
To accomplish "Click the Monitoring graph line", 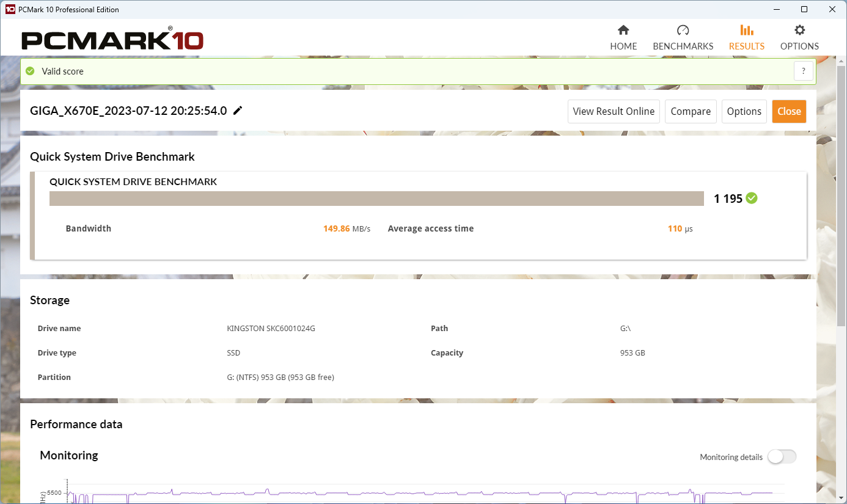I will (x=419, y=494).
